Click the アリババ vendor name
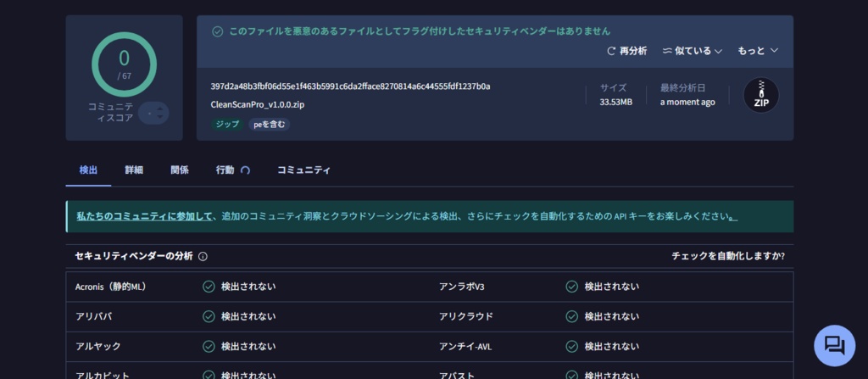This screenshot has height=379, width=868. 93,316
